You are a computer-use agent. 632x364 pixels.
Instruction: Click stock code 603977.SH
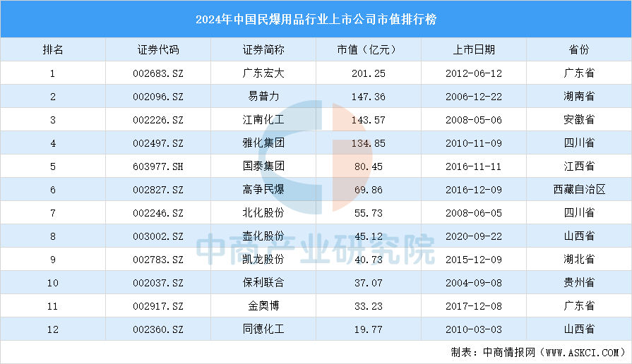click(x=158, y=166)
